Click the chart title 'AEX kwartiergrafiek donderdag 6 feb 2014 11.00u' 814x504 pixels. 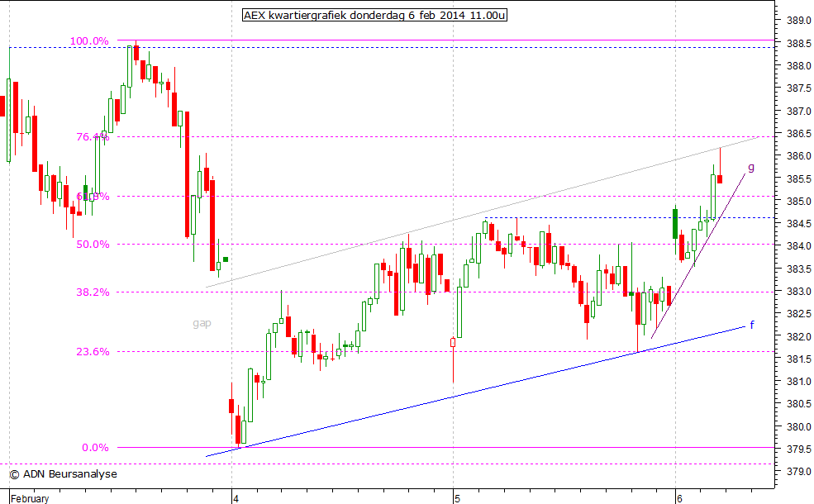click(x=374, y=15)
